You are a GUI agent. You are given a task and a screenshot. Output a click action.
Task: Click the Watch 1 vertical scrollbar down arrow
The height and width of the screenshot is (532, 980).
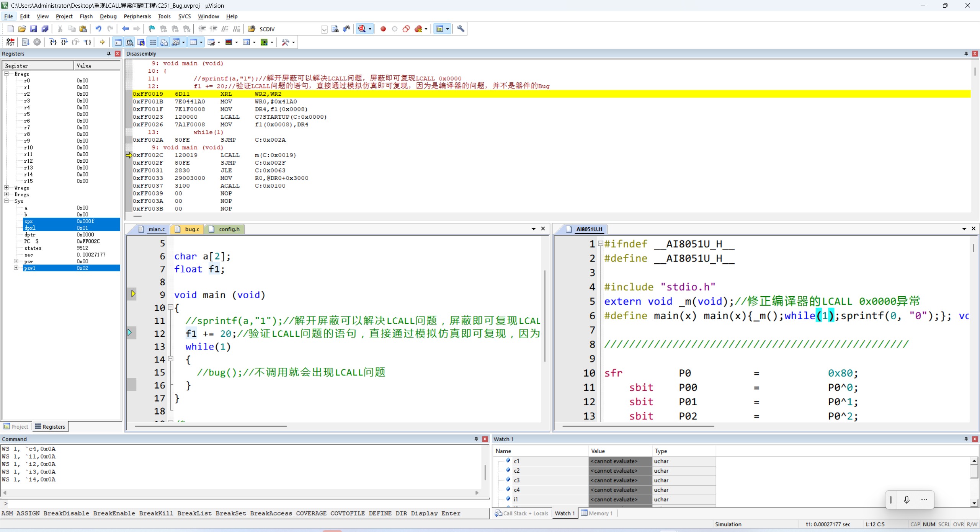click(975, 503)
